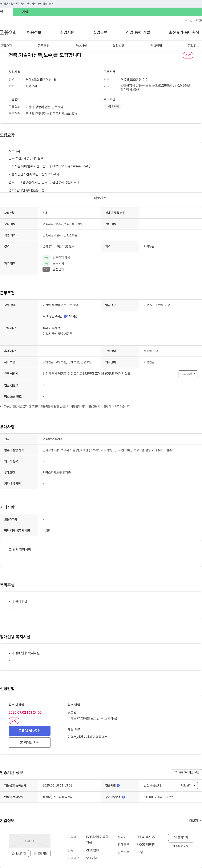The image size is (202, 868).
Task: Click the star 관심기업 button
Action: [19, 853]
